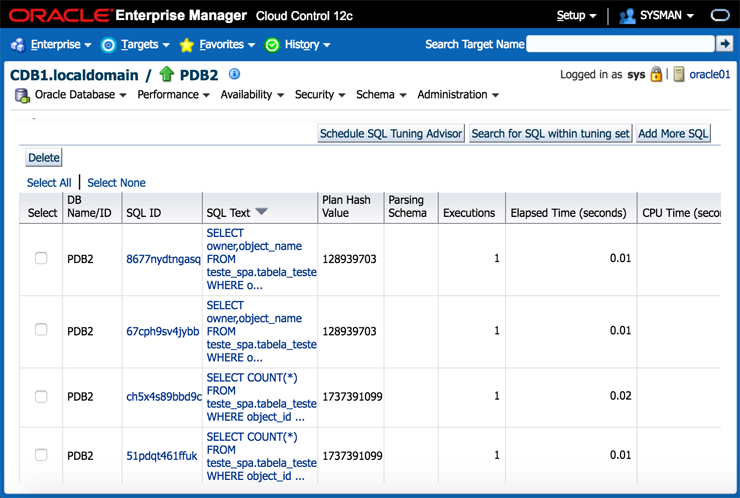Click the History clock icon

[x=272, y=45]
